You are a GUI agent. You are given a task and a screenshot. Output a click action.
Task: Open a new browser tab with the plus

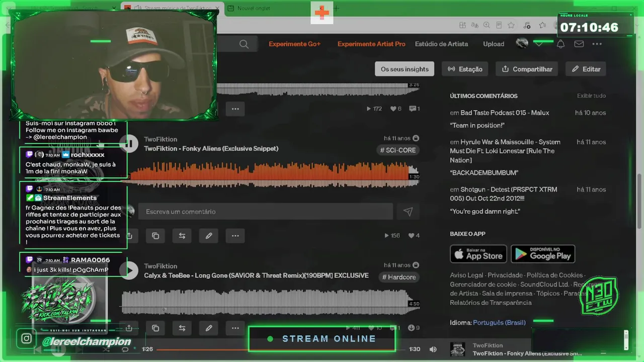[337, 8]
